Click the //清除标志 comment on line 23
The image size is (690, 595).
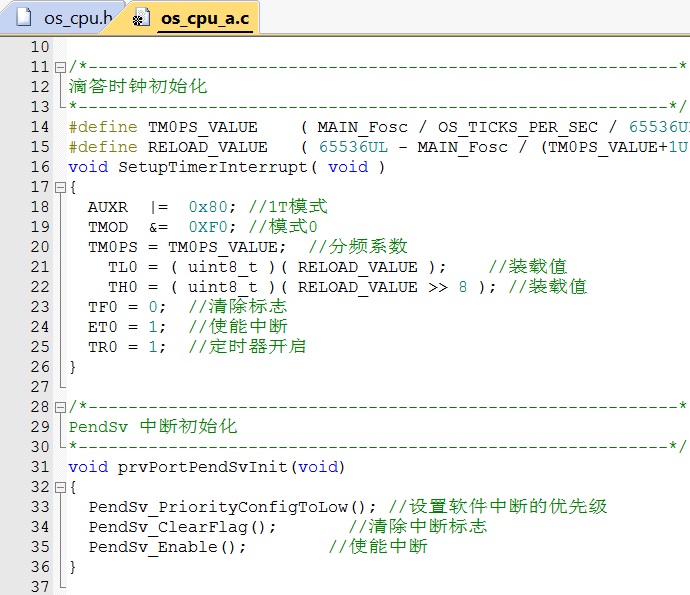coord(238,306)
